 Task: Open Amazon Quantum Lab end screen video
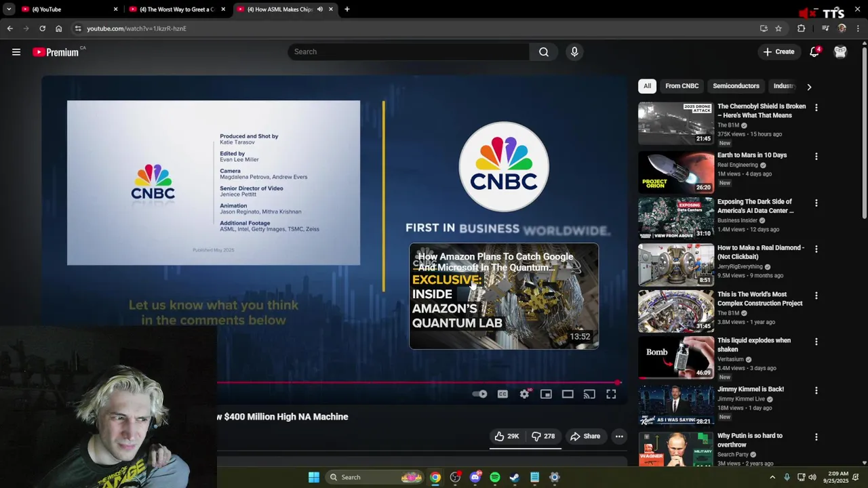tap(504, 296)
